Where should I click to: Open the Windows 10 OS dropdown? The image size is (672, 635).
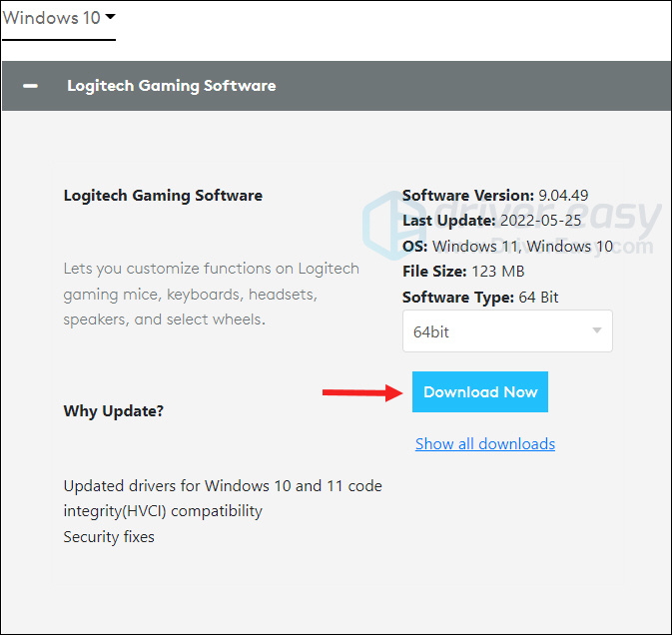click(x=59, y=18)
